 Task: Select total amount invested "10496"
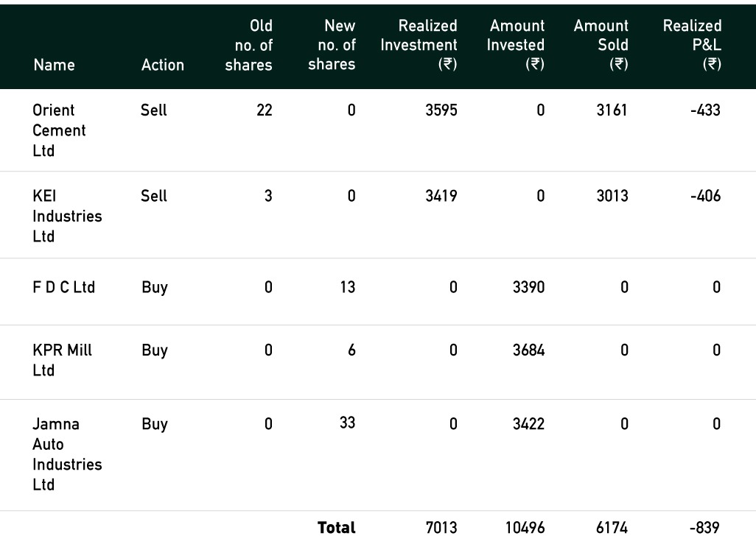[525, 528]
